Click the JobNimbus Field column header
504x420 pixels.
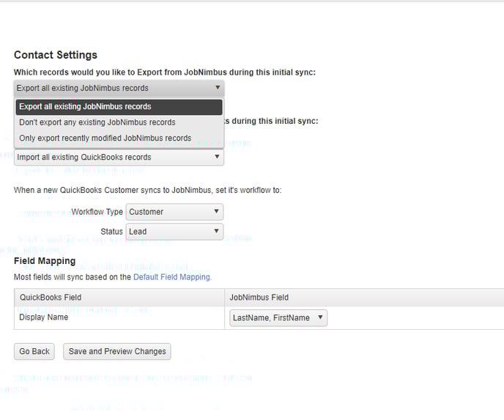tap(259, 298)
